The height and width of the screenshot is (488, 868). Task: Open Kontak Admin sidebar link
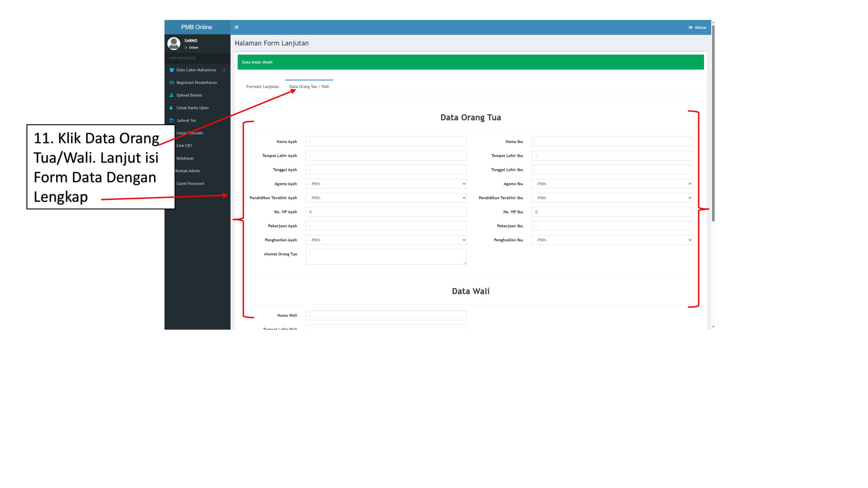tap(188, 171)
